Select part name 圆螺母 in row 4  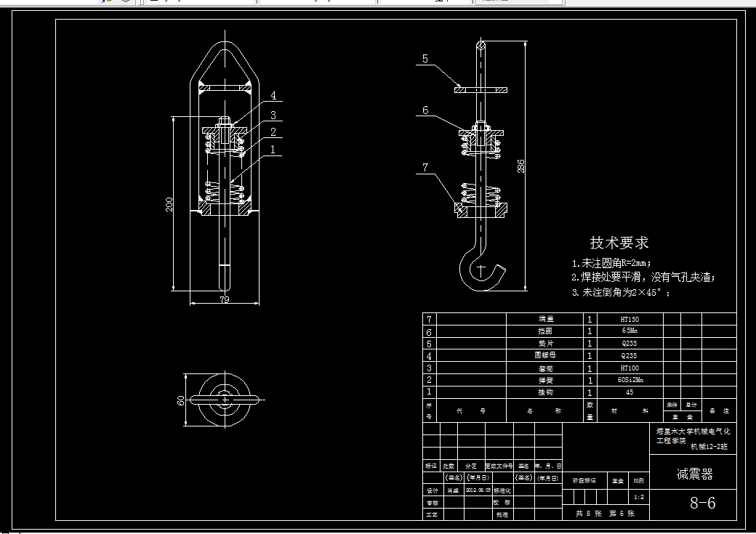point(545,355)
